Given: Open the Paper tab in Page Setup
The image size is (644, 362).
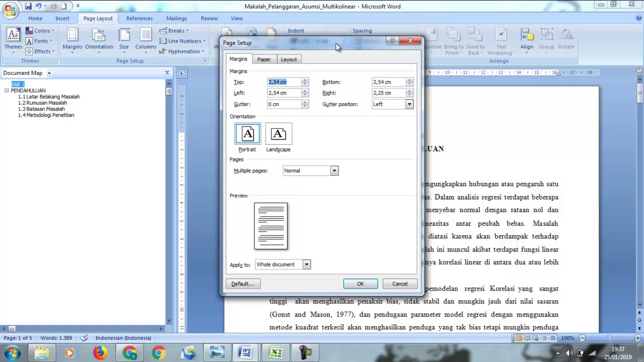Looking at the screenshot, I should (x=264, y=59).
